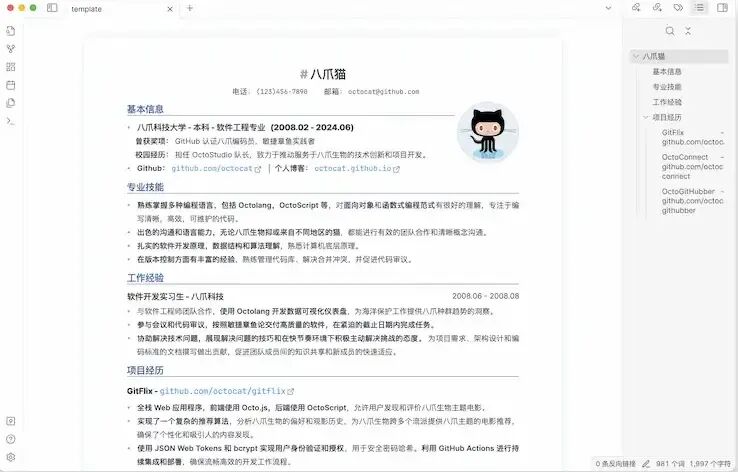
Task: Open the tab list dropdown chevron
Action: [608, 8]
